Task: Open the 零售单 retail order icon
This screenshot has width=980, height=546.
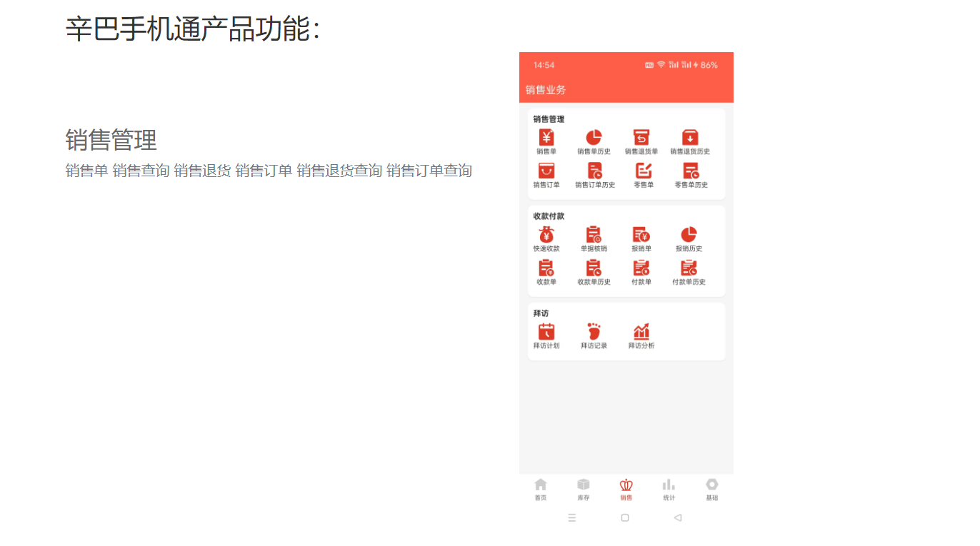Action: click(644, 171)
